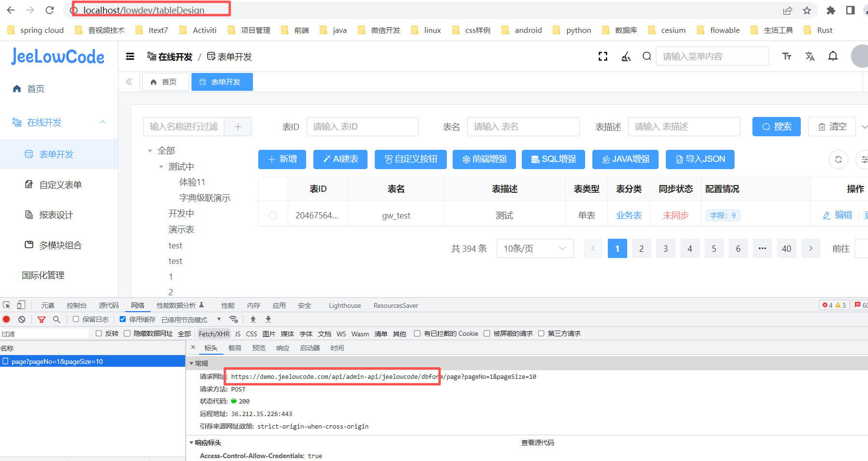Click the fullscreen toggle icon in header
The image size is (868, 461).
(603, 57)
